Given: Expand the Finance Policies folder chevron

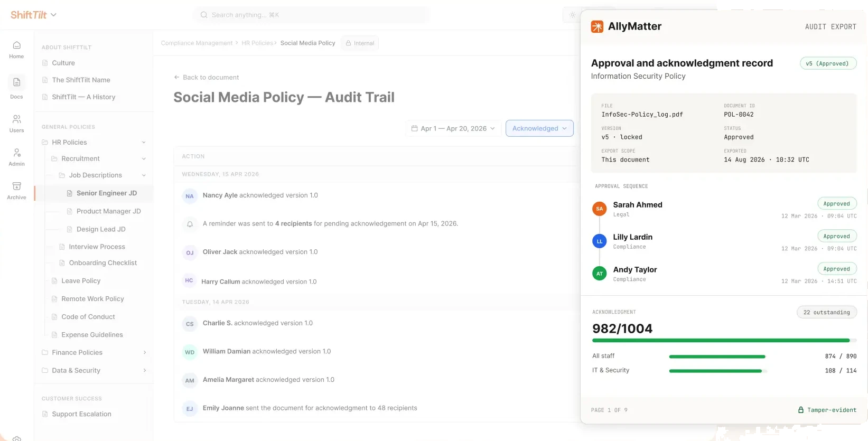Looking at the screenshot, I should (x=144, y=353).
